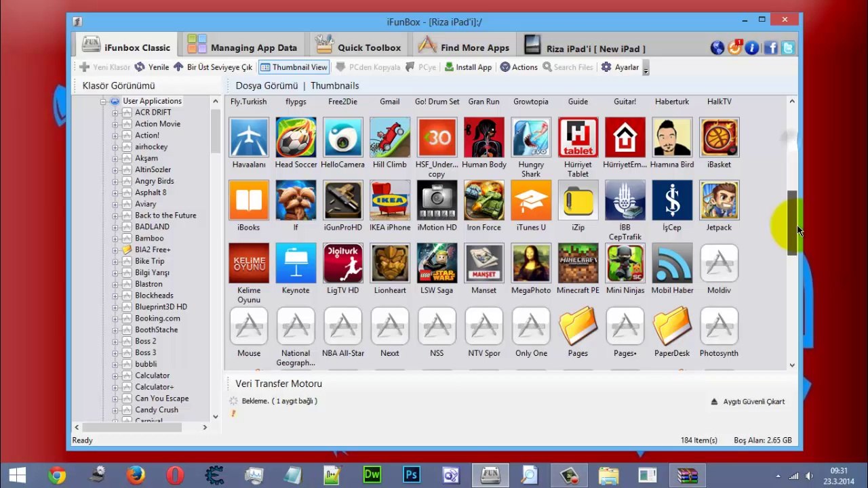Viewport: 868px width, 488px height.
Task: Select BIA2 Free+ in folder tree
Action: tap(153, 249)
